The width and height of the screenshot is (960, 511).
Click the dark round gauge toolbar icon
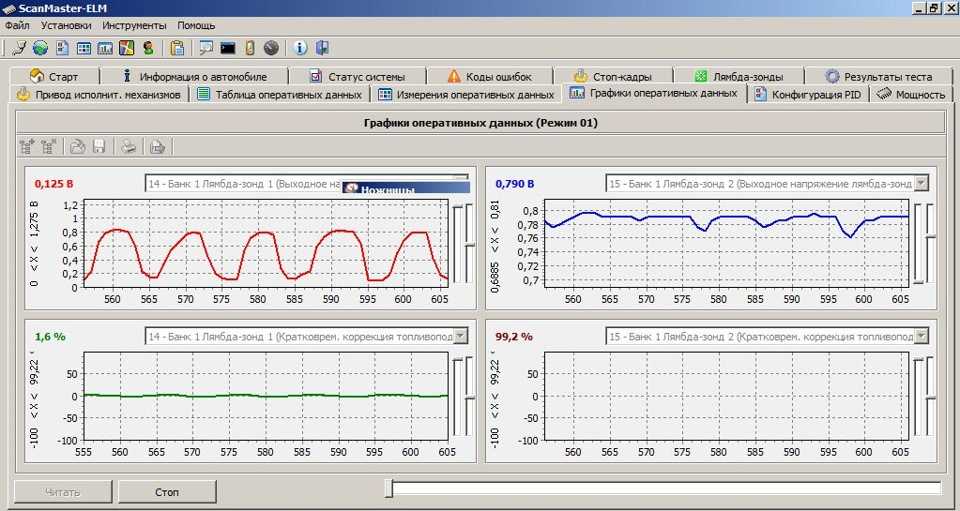(x=271, y=48)
